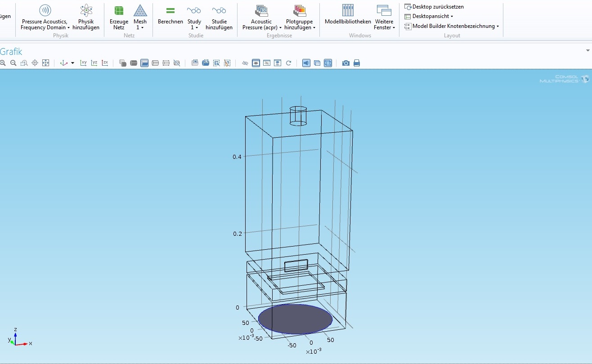592x364 pixels.
Task: Select the shaded circular face in the model
Action: 295,319
